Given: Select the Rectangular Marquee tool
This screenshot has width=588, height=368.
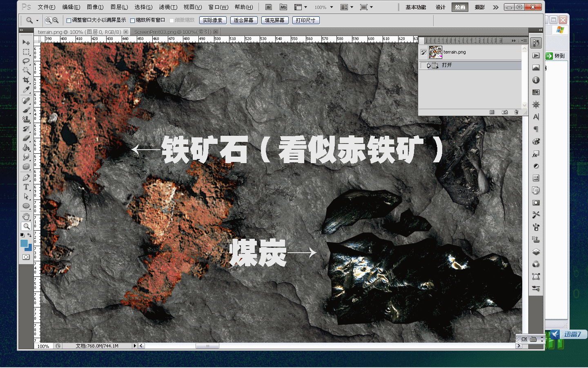Looking at the screenshot, I should (26, 52).
